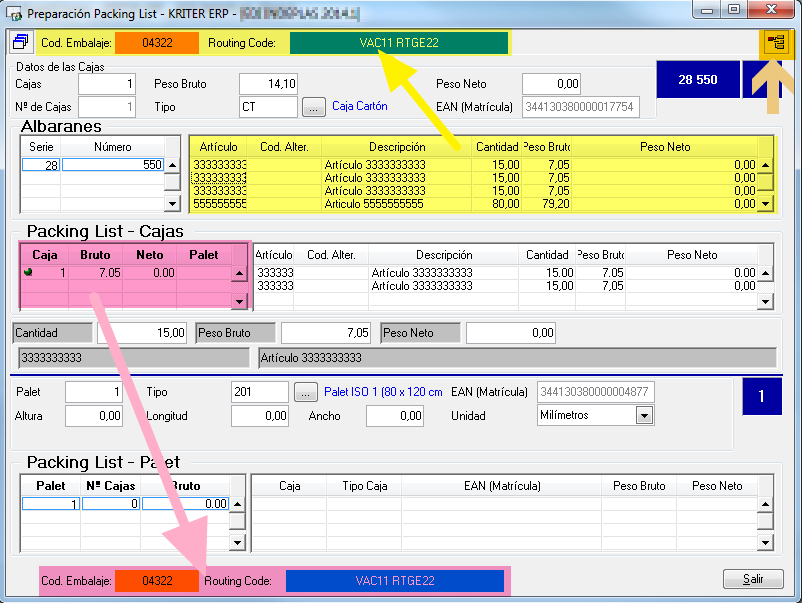This screenshot has width=803, height=604.
Task: Click the Palet ISO 1 (80 x 120 cm link
Action: click(384, 392)
